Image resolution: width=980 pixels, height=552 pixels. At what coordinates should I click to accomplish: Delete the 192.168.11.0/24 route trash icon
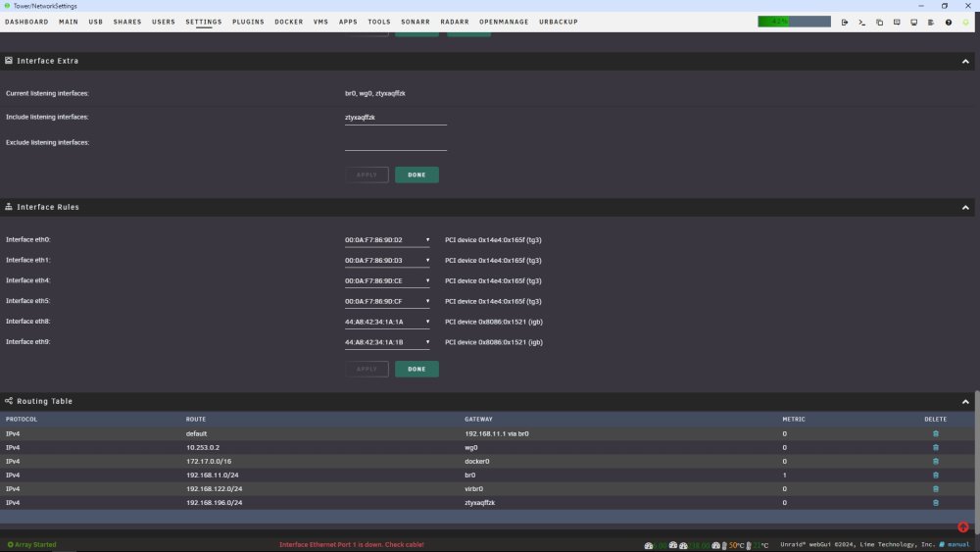point(936,476)
